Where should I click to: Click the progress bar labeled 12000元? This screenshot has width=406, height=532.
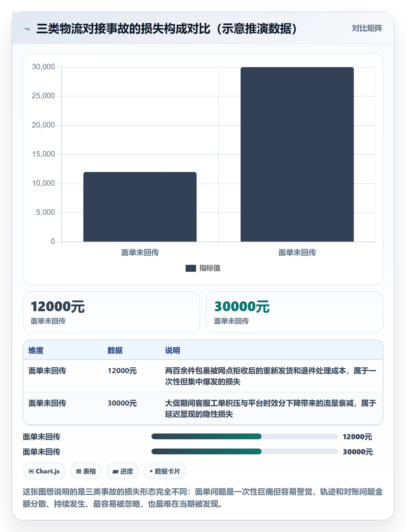tap(244, 436)
